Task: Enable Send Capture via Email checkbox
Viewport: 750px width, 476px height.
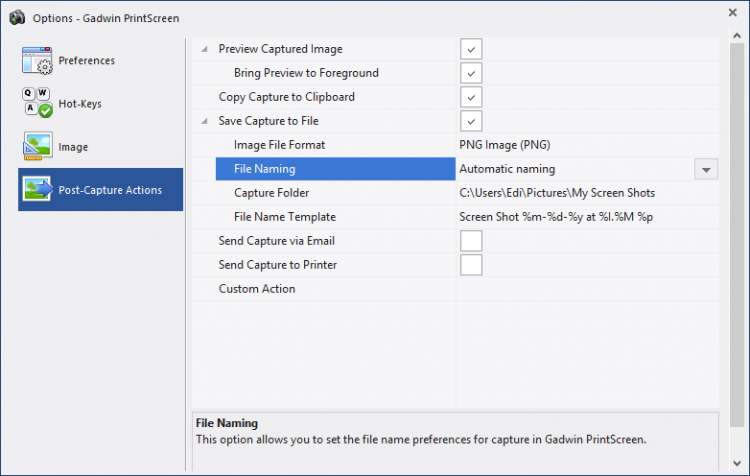Action: click(471, 241)
